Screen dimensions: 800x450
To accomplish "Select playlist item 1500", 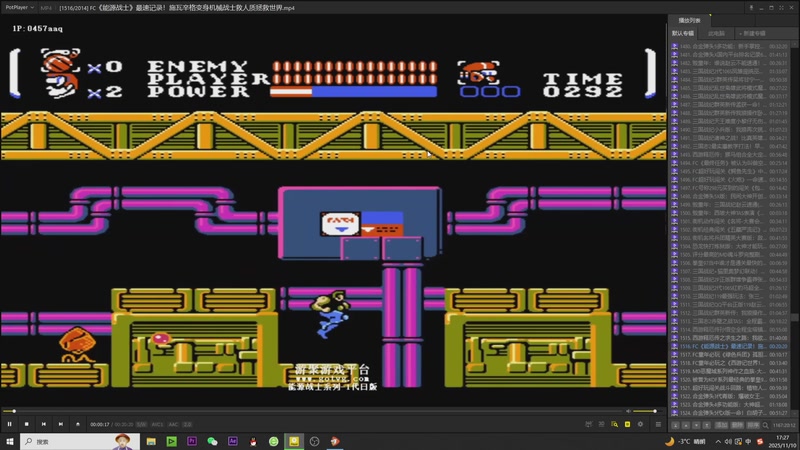I will [x=730, y=213].
